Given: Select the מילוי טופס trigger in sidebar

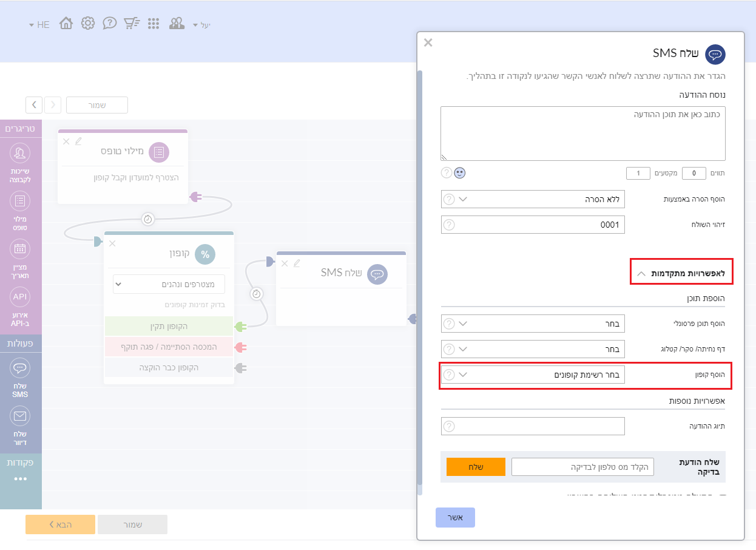Looking at the screenshot, I should 20,211.
